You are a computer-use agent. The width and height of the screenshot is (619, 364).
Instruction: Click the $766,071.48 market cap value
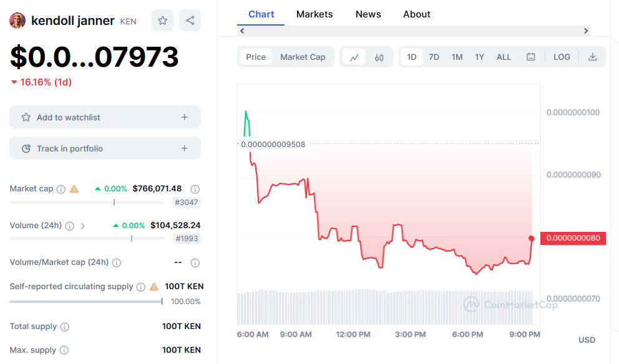pos(157,189)
